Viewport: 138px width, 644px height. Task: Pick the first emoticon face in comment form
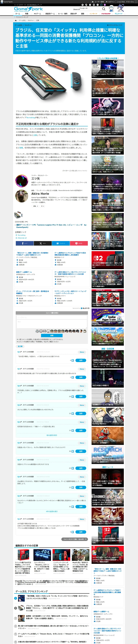37,331
